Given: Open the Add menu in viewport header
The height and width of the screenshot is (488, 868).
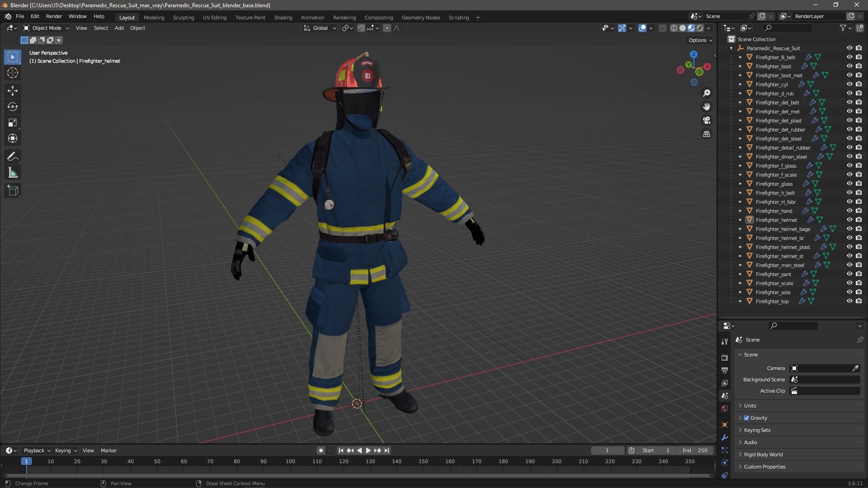Looking at the screenshot, I should click(119, 28).
